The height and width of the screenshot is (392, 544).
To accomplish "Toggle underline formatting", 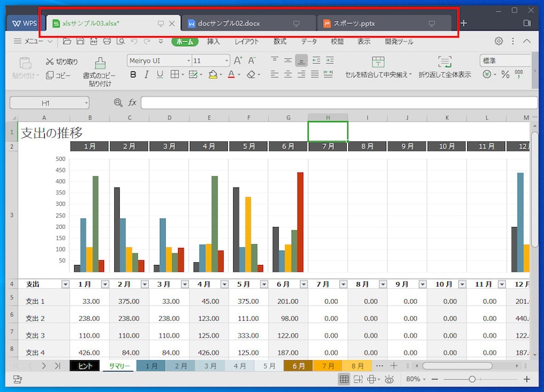I will [x=160, y=75].
